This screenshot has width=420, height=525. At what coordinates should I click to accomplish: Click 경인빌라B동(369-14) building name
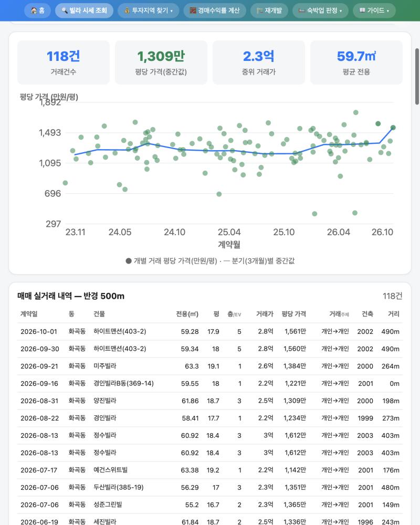pyautogui.click(x=123, y=383)
